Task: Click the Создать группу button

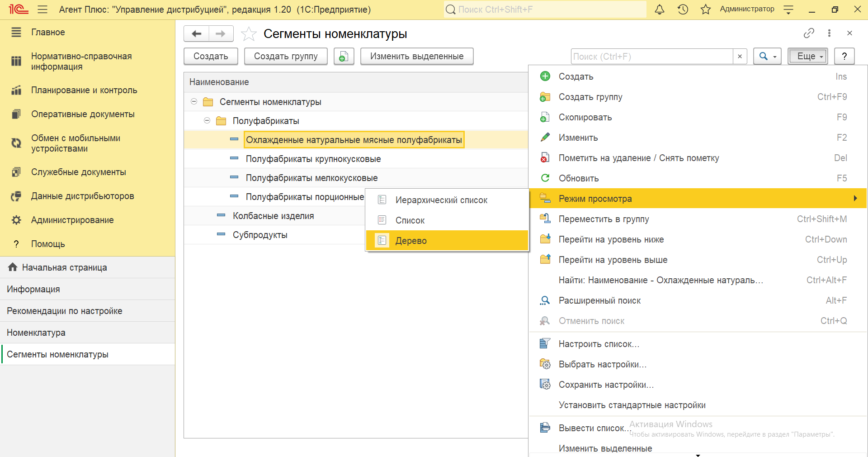Action: [286, 57]
